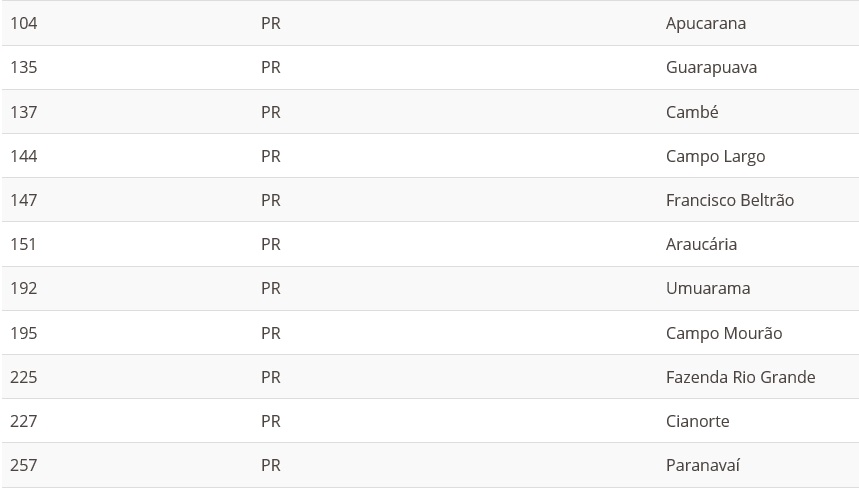This screenshot has height=489, width=859.
Task: Select the rank 135 cell
Action: [23, 67]
